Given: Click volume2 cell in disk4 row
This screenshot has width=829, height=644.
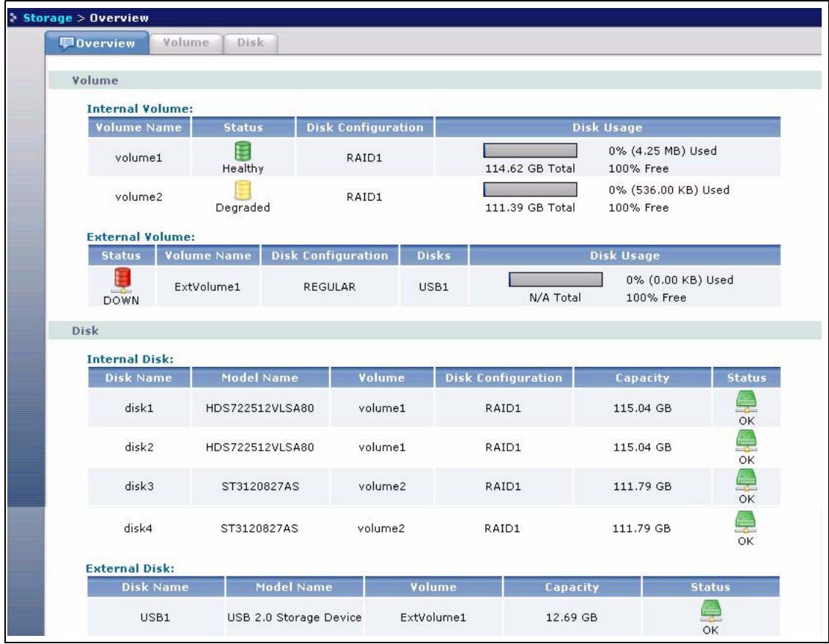Looking at the screenshot, I should [381, 528].
